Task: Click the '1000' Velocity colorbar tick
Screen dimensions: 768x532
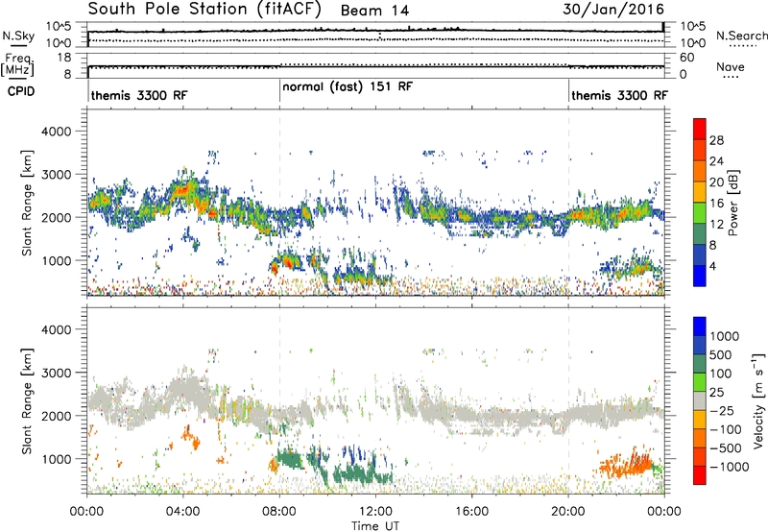Action: pyautogui.click(x=725, y=336)
